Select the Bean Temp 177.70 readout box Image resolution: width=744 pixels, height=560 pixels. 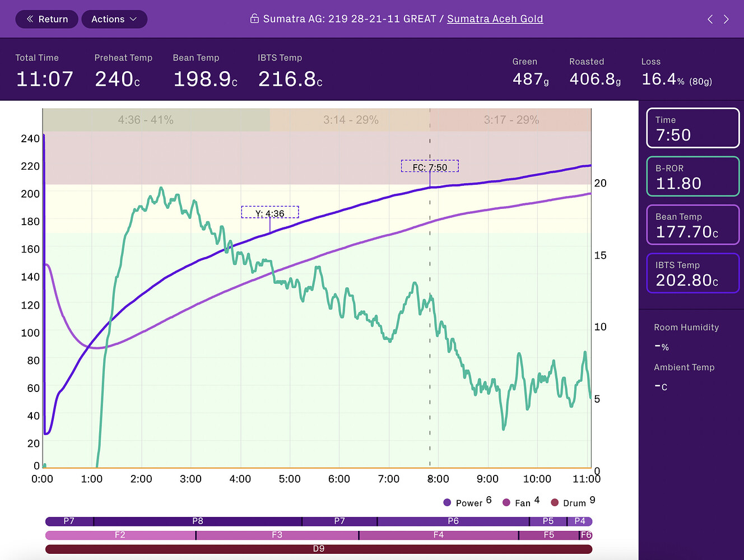pos(692,225)
